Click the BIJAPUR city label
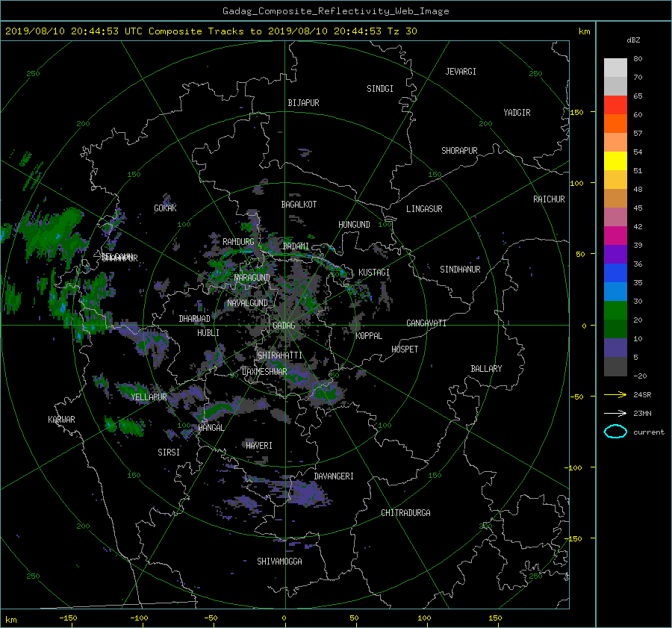Viewport: 672px width, 628px height. pyautogui.click(x=303, y=103)
